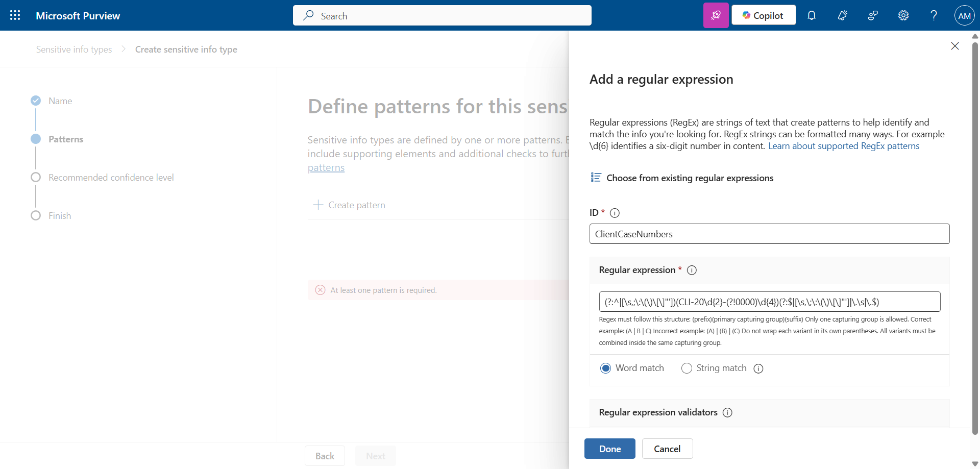Open the What's new alert bell icon
Screen dimensions: 980x469
842,15
